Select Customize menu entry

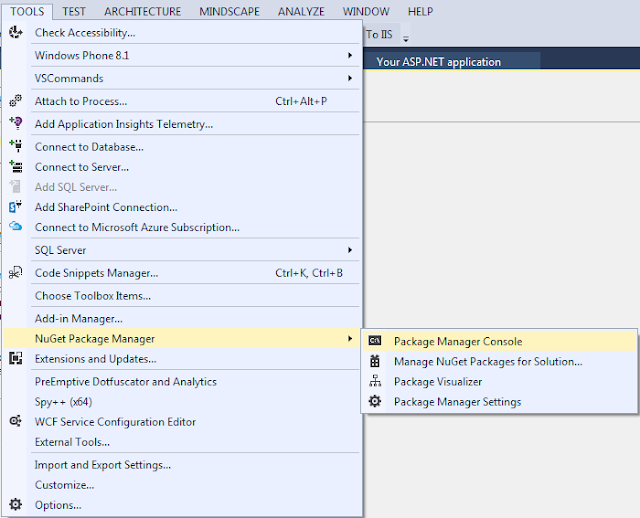[182, 485]
